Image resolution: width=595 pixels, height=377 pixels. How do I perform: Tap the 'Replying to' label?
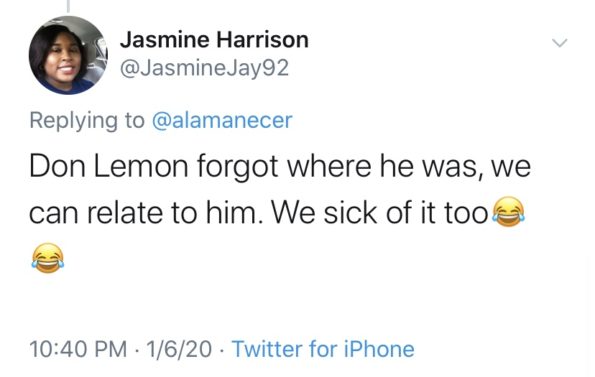point(87,121)
